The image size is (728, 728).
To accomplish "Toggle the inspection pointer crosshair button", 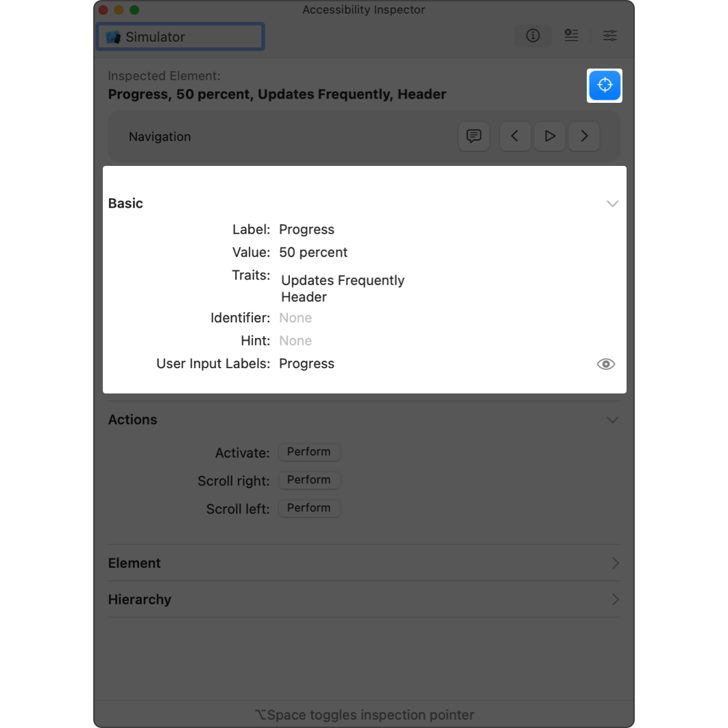I will click(604, 86).
